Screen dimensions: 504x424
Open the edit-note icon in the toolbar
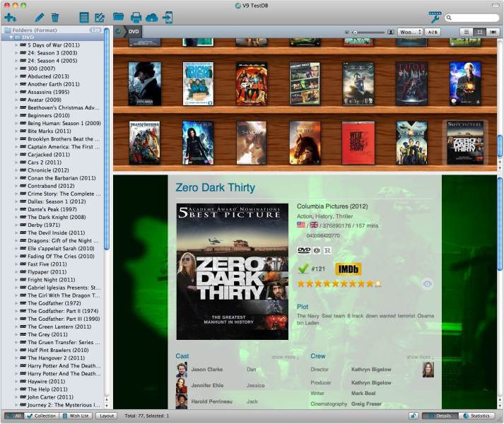100,18
